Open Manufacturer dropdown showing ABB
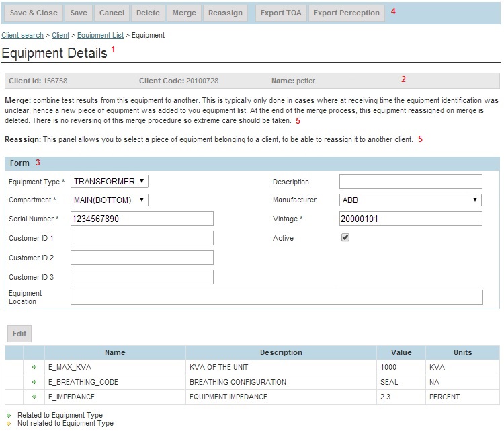Image resolution: width=504 pixels, height=431 pixels. click(411, 200)
